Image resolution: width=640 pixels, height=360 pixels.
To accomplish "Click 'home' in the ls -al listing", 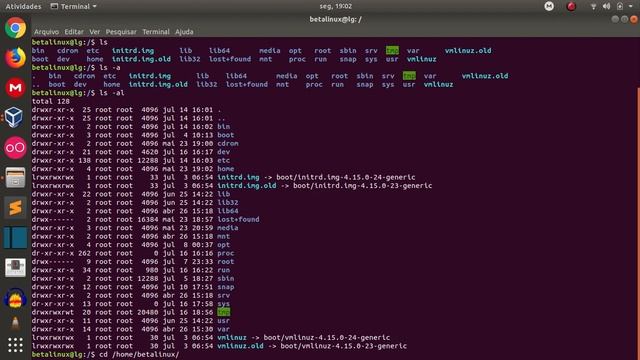I will coord(226,169).
